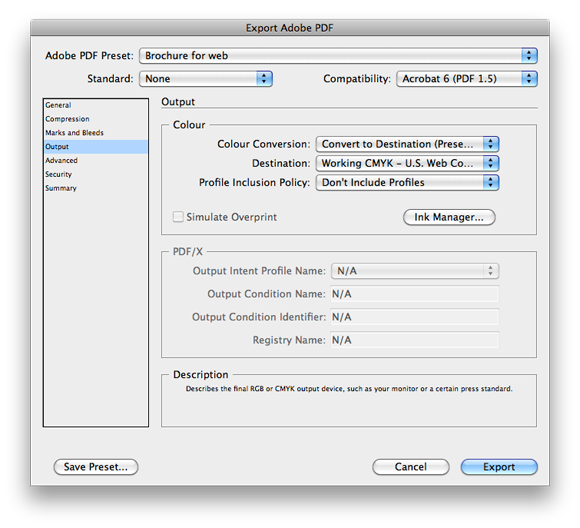Click the Output Condition Name field

(414, 294)
